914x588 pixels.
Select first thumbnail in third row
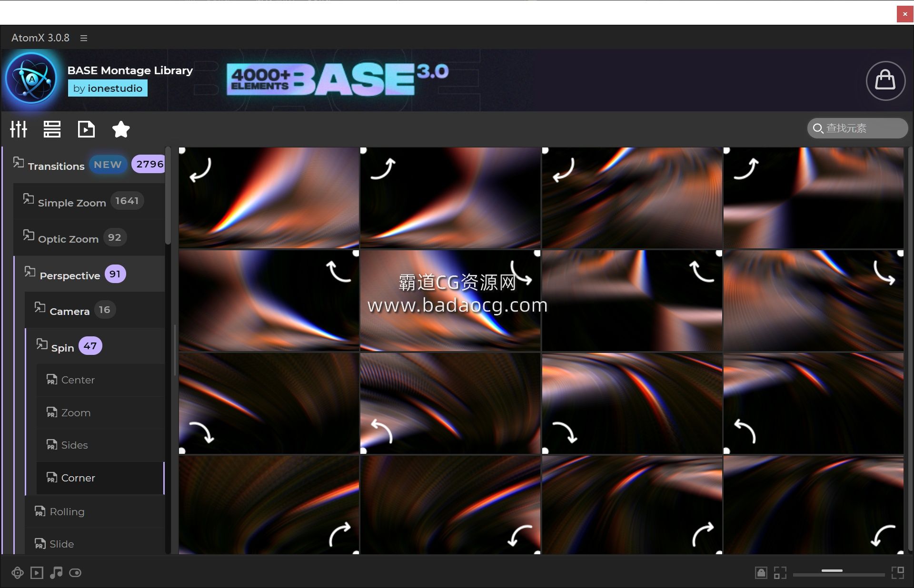pyautogui.click(x=269, y=403)
